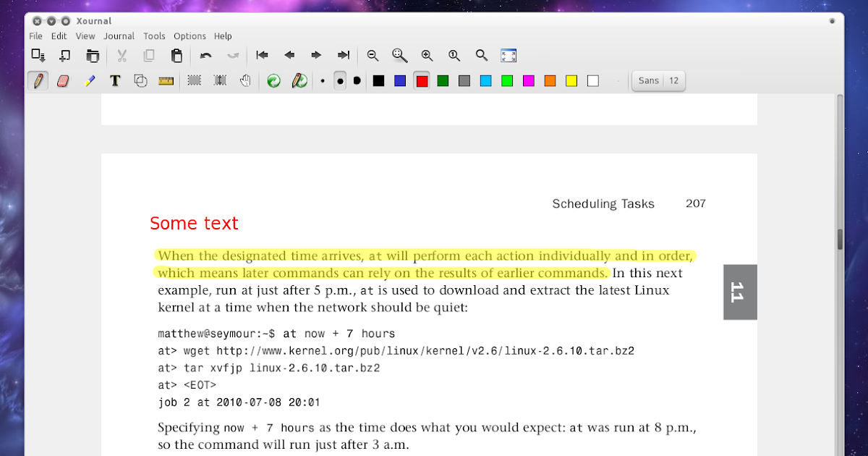
Task: Select the Highlighter tool
Action: [x=90, y=80]
